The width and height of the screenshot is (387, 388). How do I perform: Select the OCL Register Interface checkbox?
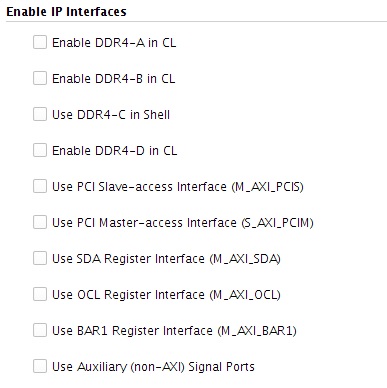coord(40,294)
